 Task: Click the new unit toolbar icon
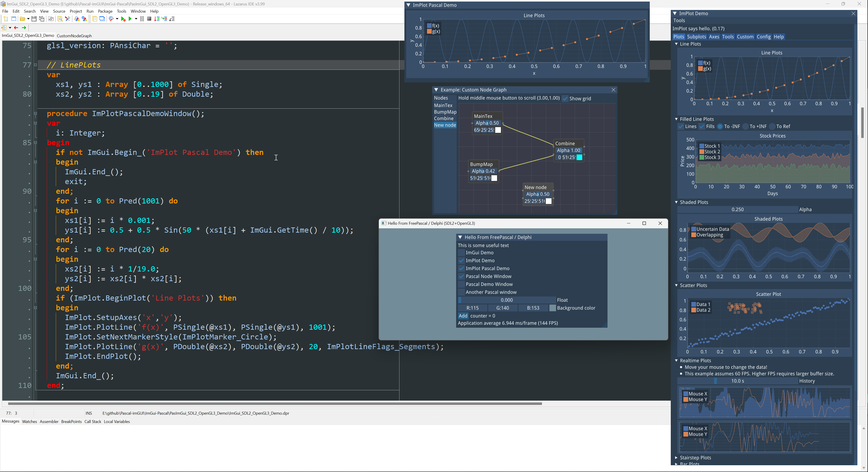6,19
